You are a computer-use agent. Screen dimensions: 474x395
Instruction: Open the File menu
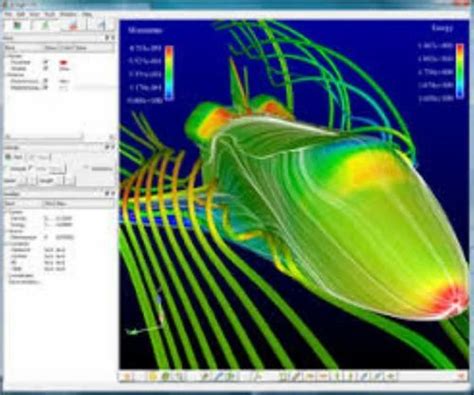click(x=8, y=15)
